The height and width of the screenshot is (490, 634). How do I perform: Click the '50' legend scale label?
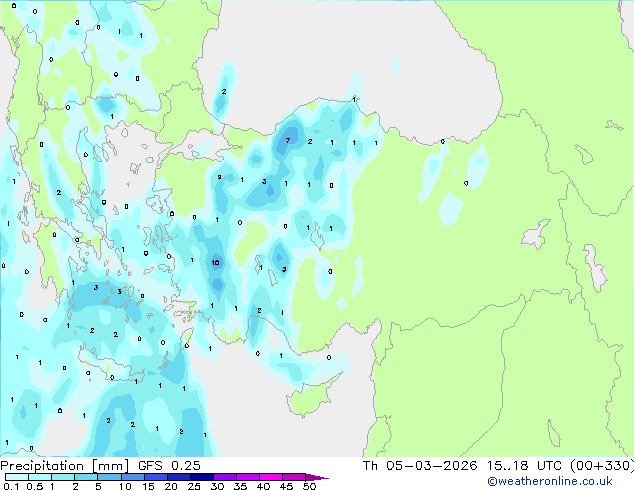pos(309,486)
